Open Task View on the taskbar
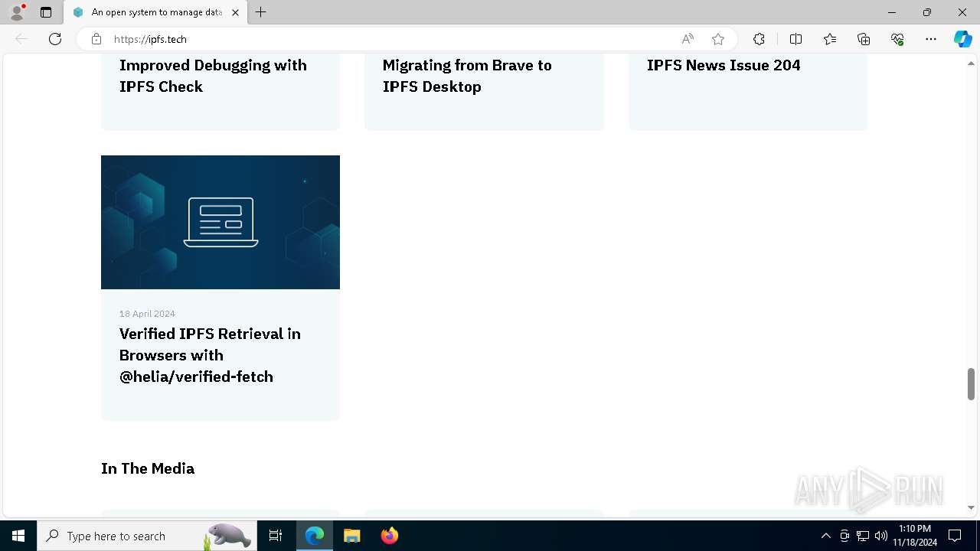This screenshot has height=551, width=980. pos(276,536)
